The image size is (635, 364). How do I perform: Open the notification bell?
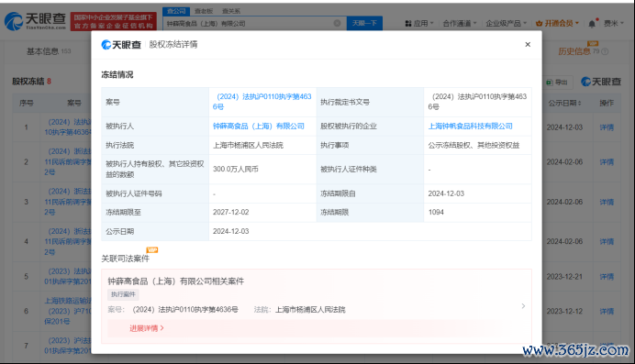(592, 24)
